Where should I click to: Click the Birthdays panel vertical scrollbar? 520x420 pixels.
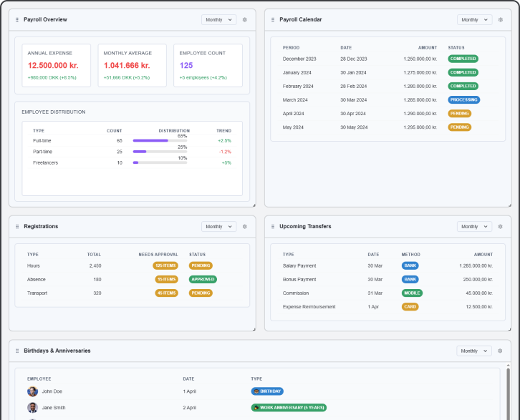pyautogui.click(x=508, y=393)
